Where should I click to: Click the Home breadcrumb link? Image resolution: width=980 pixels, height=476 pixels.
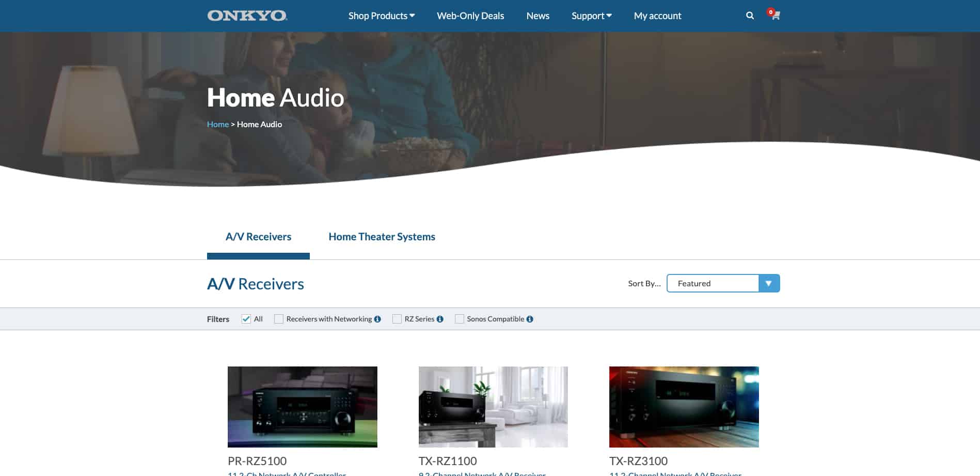click(x=218, y=124)
